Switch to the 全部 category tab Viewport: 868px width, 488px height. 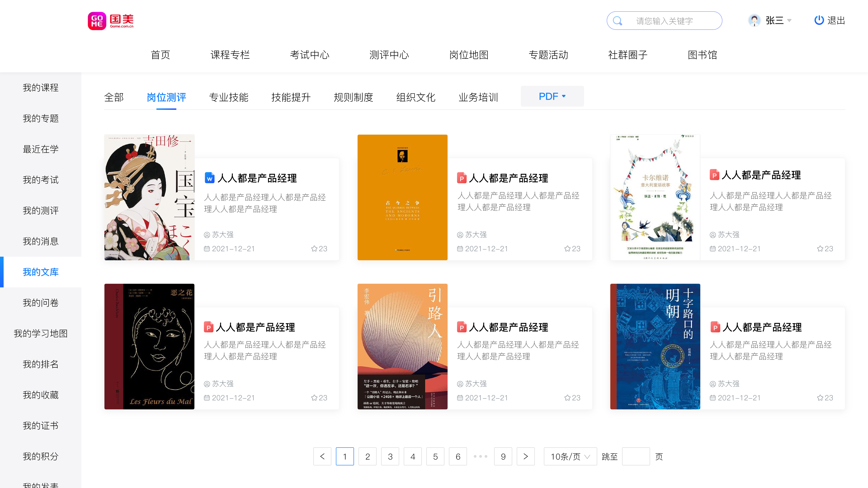point(114,97)
